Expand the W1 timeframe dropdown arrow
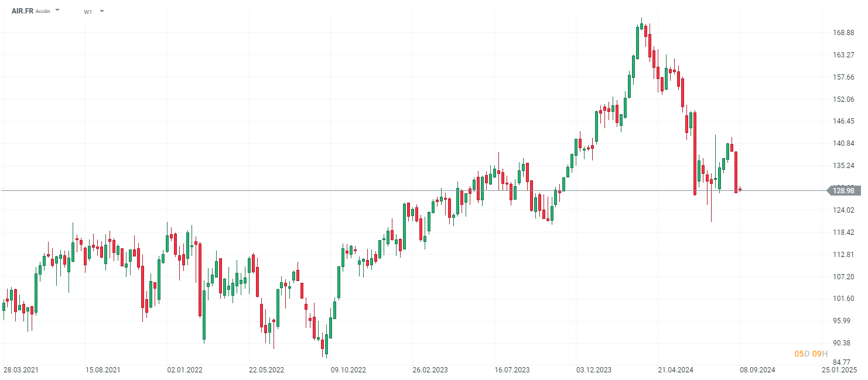The width and height of the screenshot is (868, 380). pyautogui.click(x=101, y=11)
